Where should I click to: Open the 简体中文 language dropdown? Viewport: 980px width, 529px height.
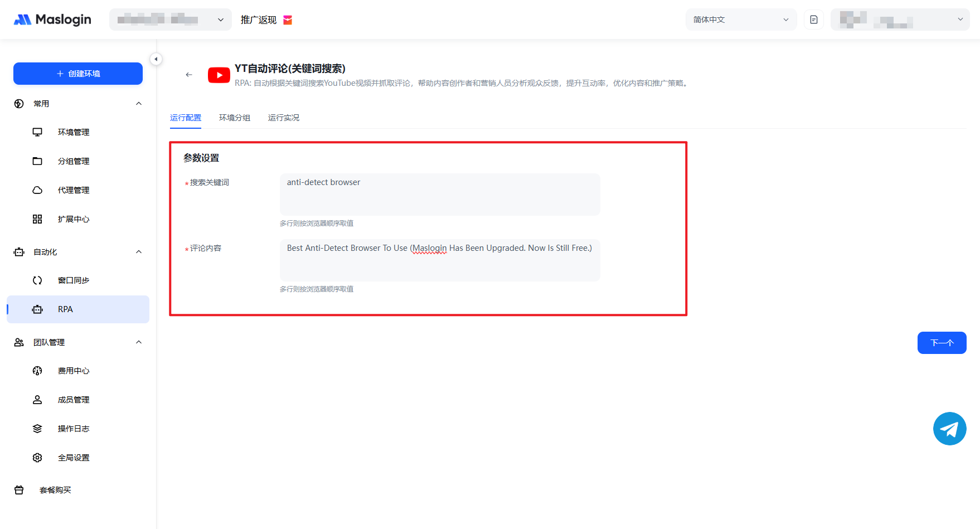tap(740, 20)
